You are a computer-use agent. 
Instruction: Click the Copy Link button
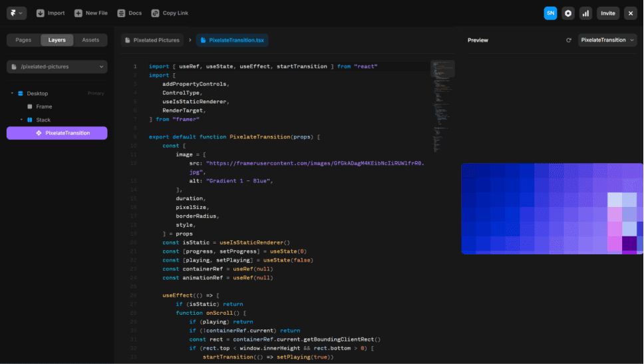(170, 13)
